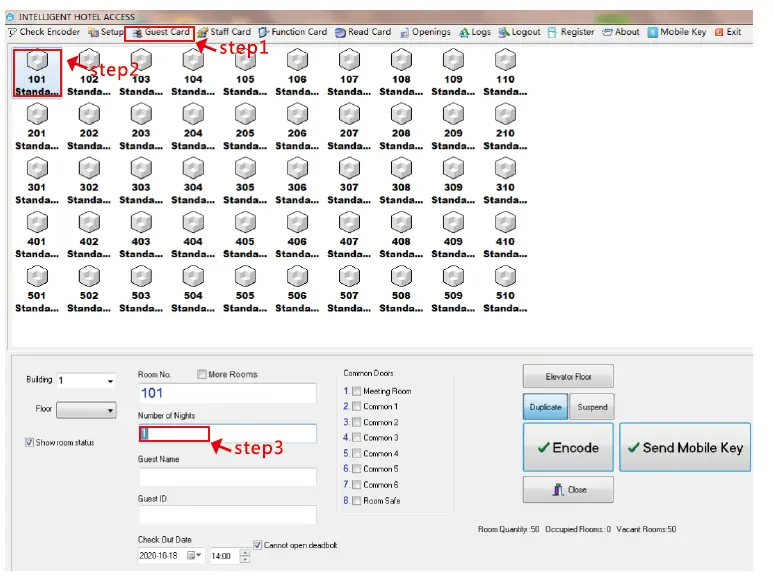This screenshot has height=581, width=773.
Task: Check the Meeting Room common door
Action: pos(357,391)
